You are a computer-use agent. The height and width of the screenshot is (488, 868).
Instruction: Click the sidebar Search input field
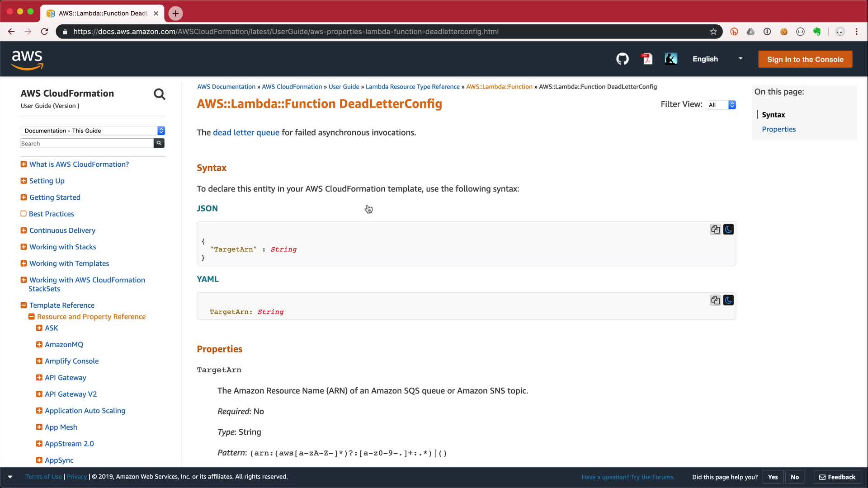[x=87, y=143]
